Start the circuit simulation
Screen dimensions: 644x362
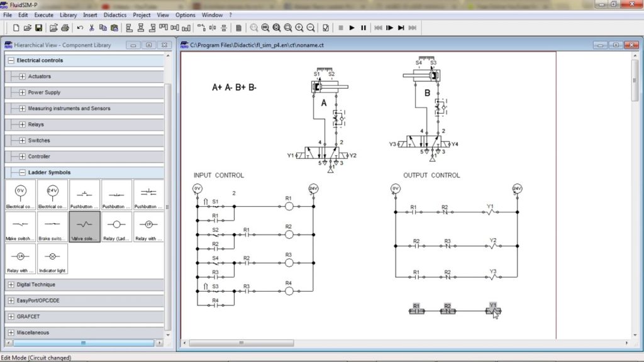(352, 28)
